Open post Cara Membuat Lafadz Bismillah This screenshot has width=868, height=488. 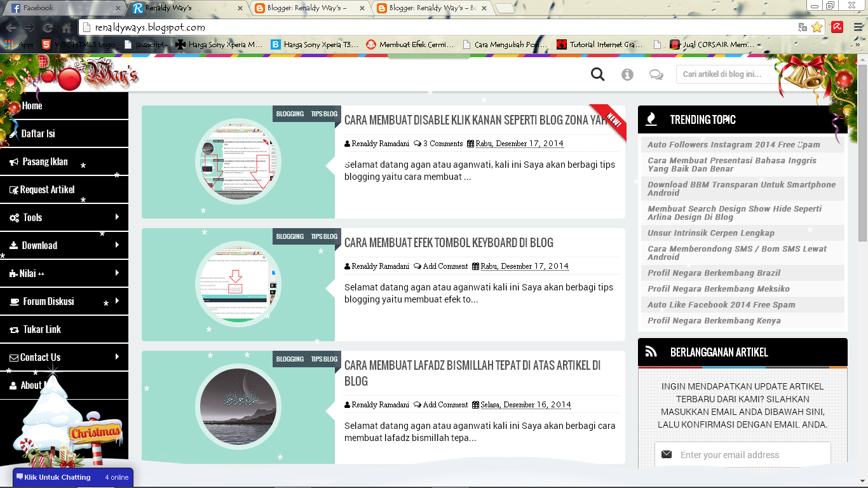tap(472, 373)
